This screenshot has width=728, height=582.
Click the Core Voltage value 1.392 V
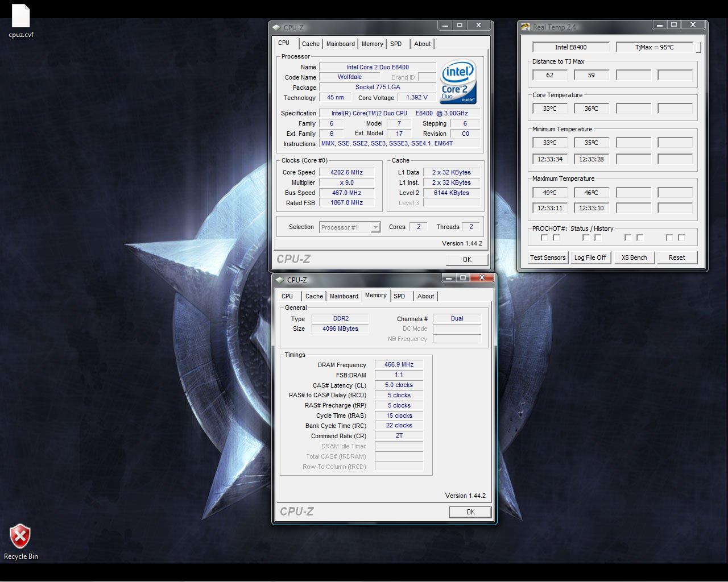(417, 97)
